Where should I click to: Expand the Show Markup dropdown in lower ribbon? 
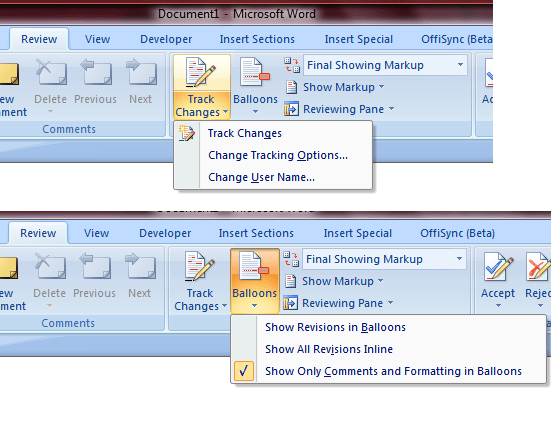pos(380,281)
